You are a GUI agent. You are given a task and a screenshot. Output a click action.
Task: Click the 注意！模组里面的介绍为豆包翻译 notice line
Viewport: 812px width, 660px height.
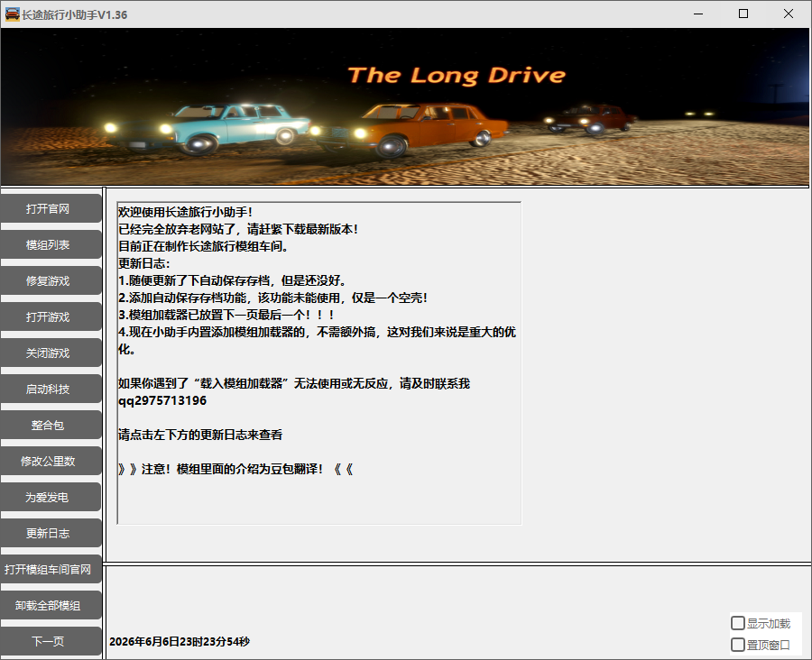235,470
